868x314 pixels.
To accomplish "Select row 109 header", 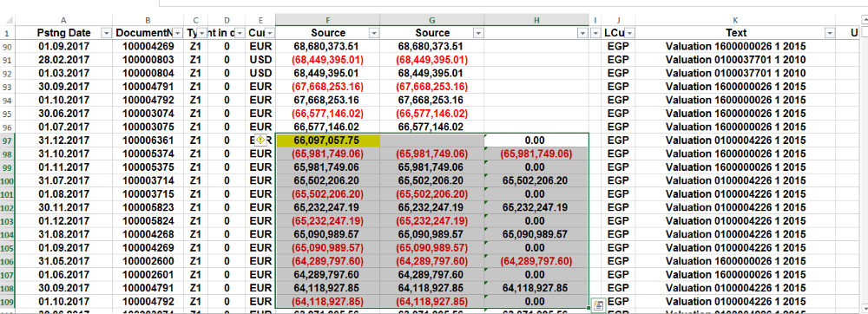I will click(8, 301).
